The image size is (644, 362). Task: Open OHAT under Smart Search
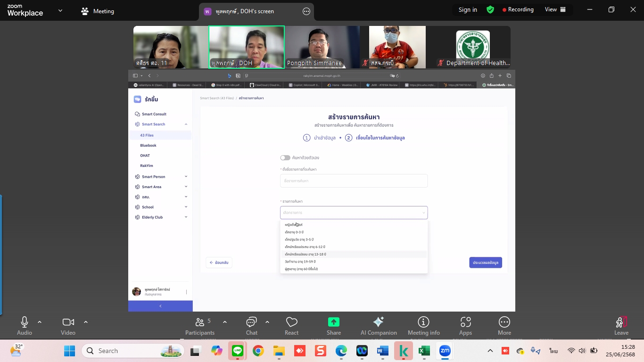pos(145,156)
